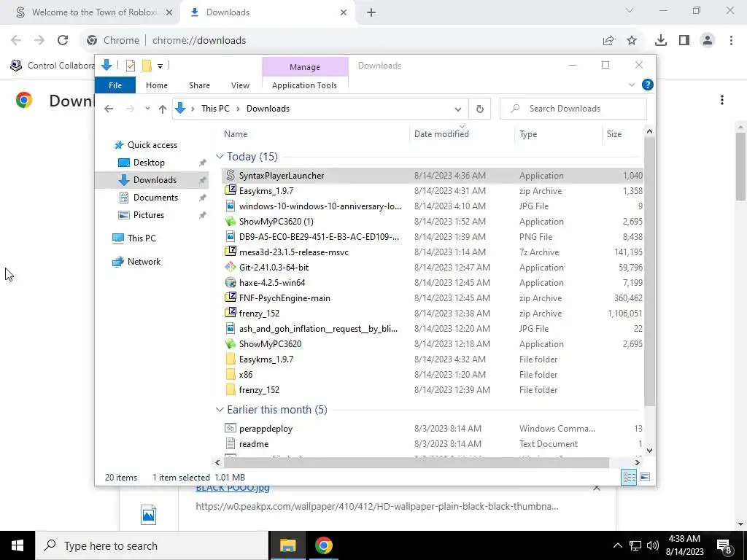Image resolution: width=747 pixels, height=560 pixels.
Task: Open Chrome tab search dropdown
Action: point(630,10)
